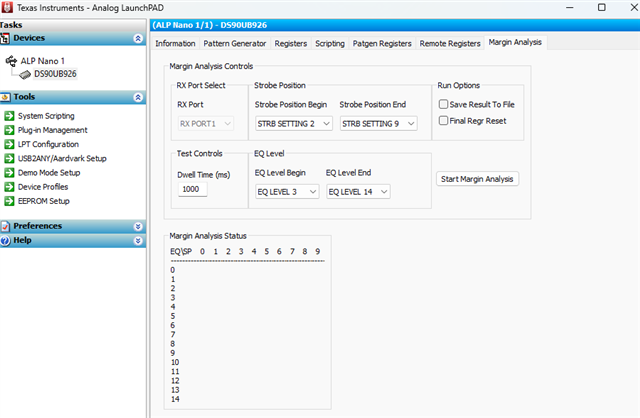This screenshot has width=640, height=418.
Task: Select the Margin Analysis tab
Action: pyautogui.click(x=515, y=42)
